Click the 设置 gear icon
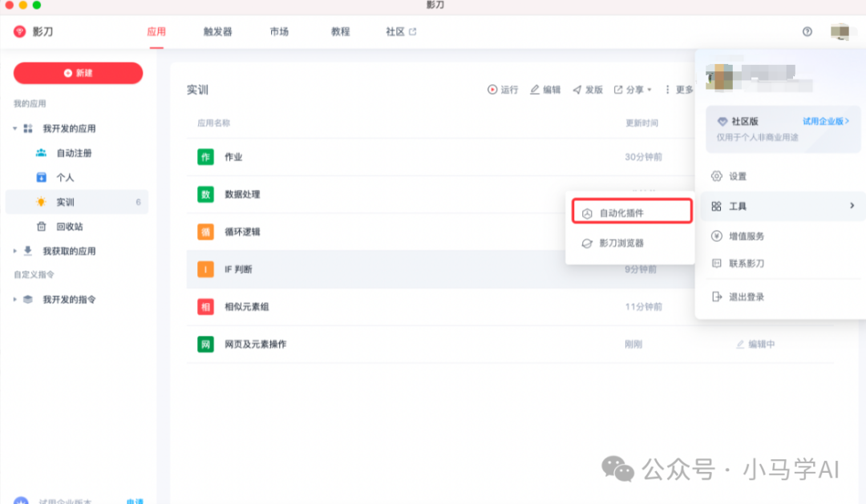The image size is (866, 504). click(x=716, y=176)
